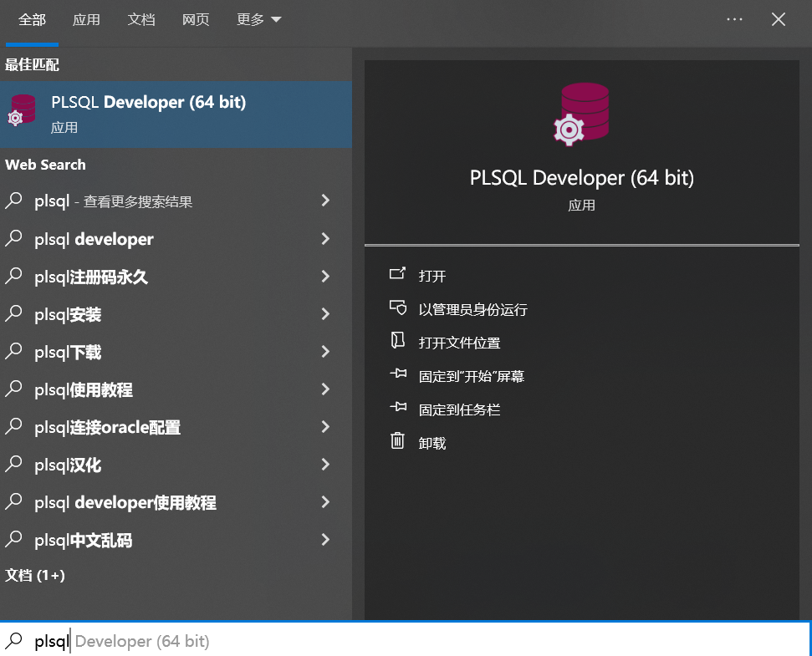Select the 'plsql连接oracle配置' suggestion
The image size is (812, 656).
(176, 427)
